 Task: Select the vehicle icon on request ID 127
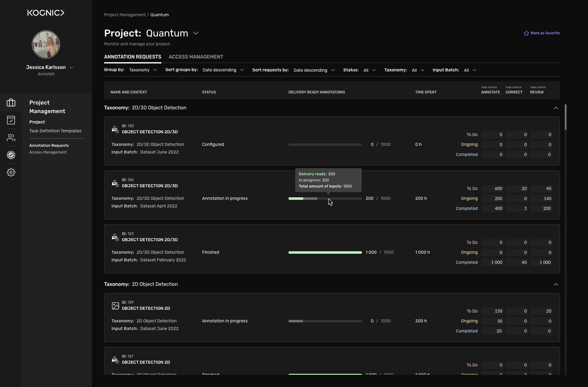point(115,360)
